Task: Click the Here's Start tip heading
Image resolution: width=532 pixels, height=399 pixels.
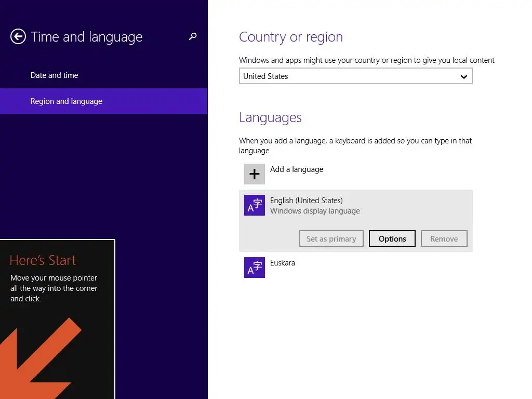Action: tap(43, 260)
